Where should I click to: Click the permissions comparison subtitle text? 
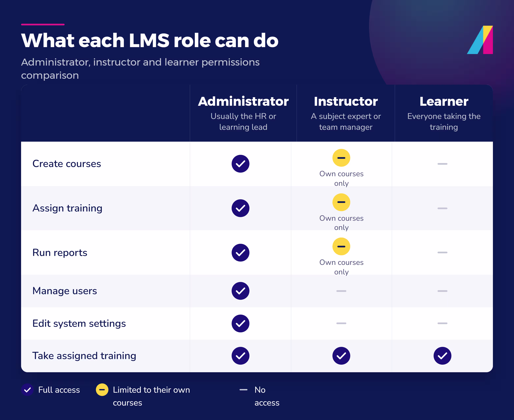tap(140, 69)
